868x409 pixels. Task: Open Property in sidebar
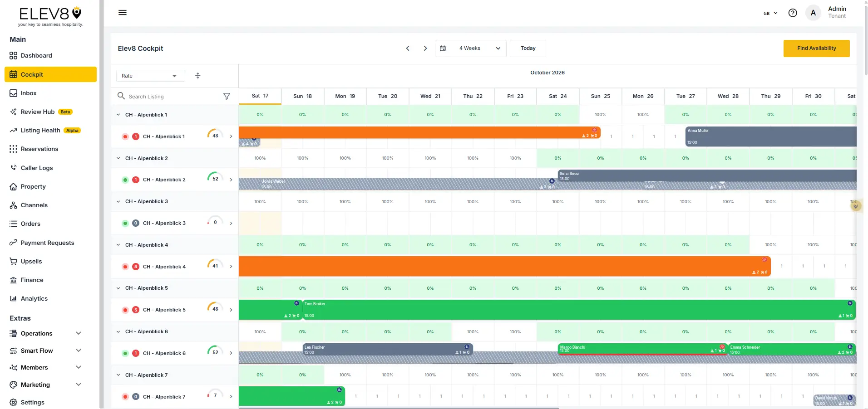coord(50,186)
